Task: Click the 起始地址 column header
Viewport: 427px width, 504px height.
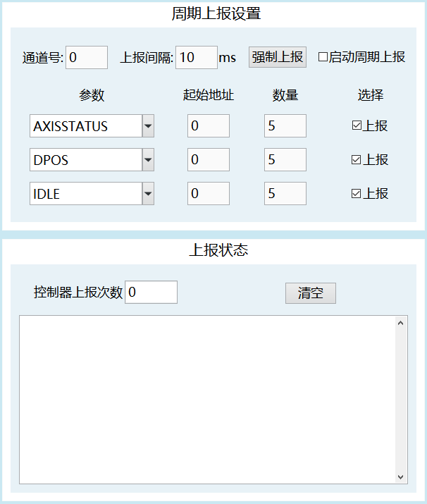Action: (x=209, y=95)
